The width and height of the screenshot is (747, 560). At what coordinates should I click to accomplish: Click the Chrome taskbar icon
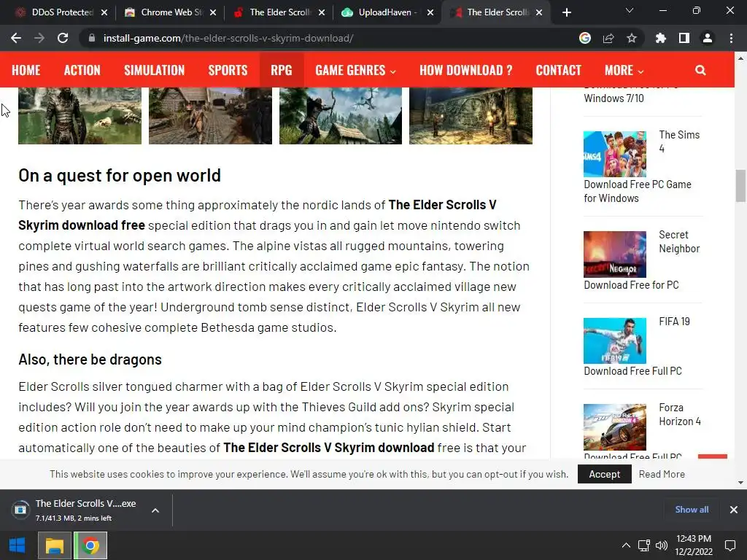pos(90,545)
